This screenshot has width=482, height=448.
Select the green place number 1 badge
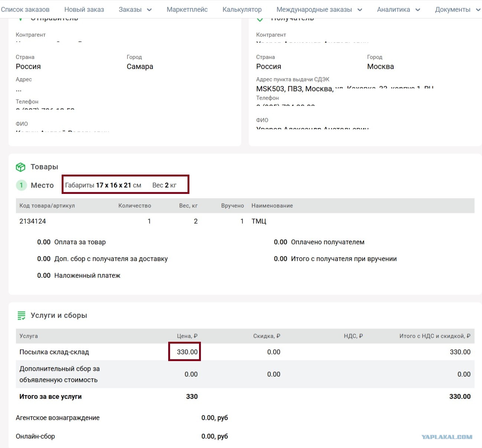click(22, 185)
